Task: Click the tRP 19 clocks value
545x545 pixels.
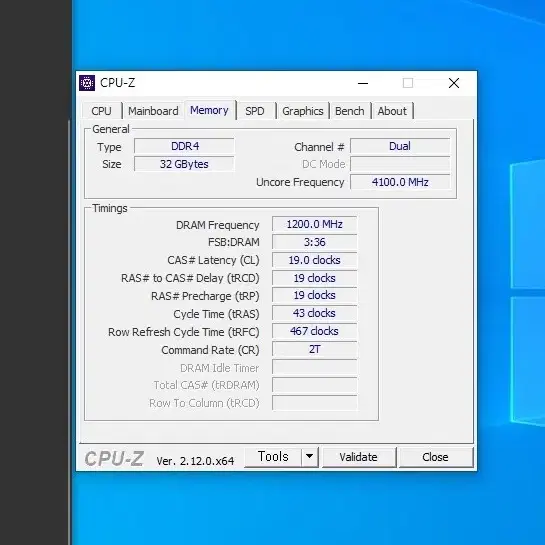Action: 315,295
